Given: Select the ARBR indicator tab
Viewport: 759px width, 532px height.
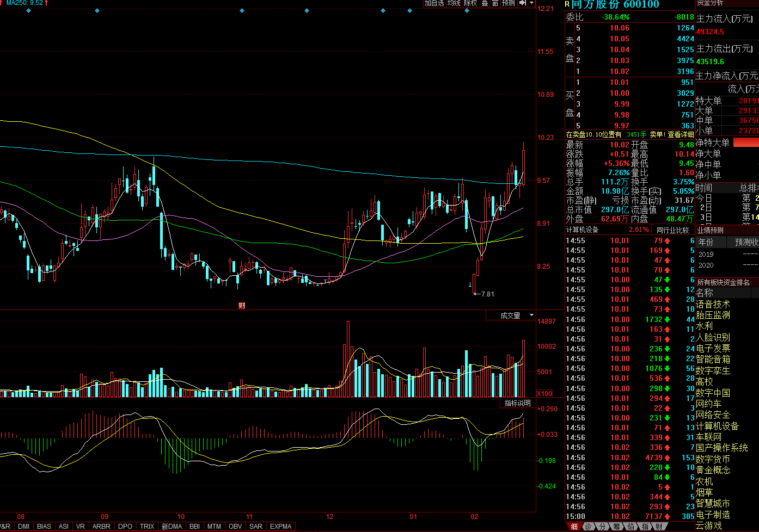Looking at the screenshot, I should [101, 527].
